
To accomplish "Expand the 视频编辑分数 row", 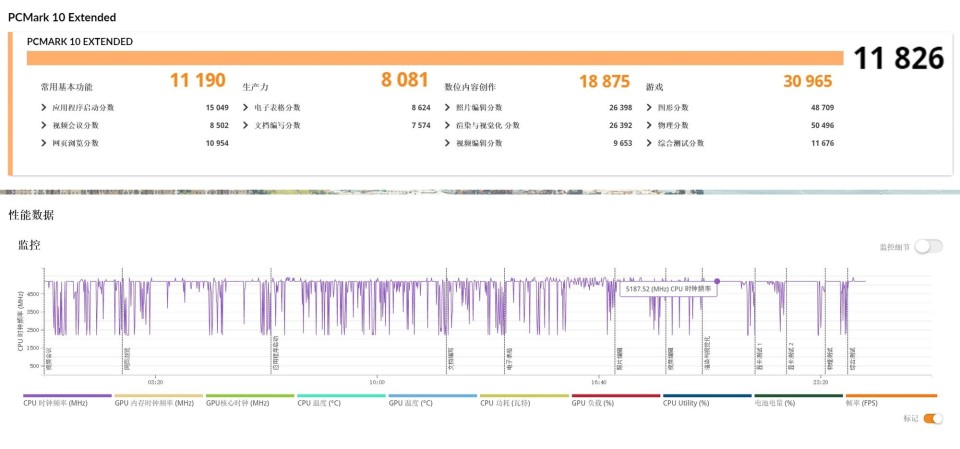I will point(448,143).
